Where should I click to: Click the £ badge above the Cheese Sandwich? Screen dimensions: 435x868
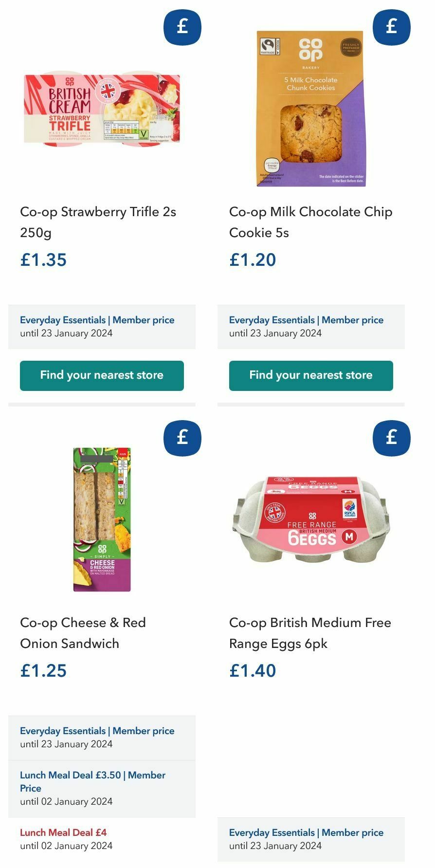click(x=182, y=438)
